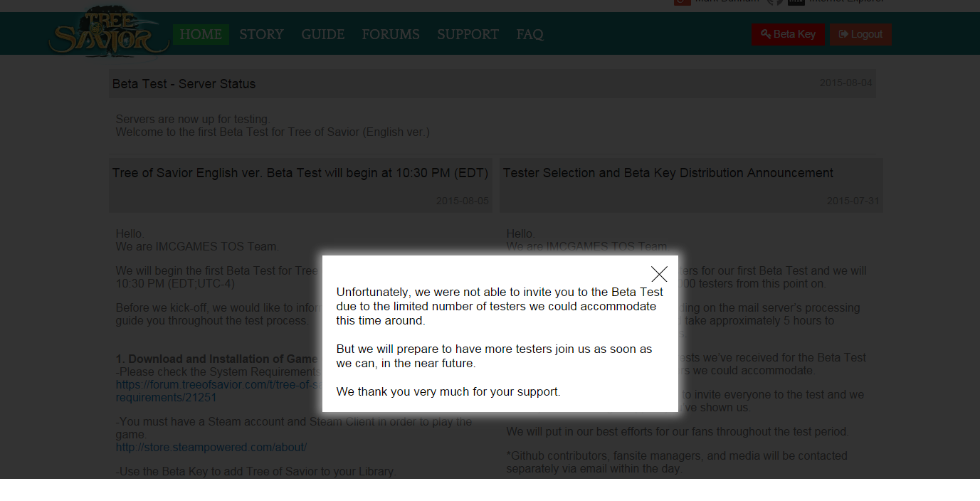The height and width of the screenshot is (501, 980).
Task: Open the Beta Test 10:30 PM announcement title
Action: 300,173
